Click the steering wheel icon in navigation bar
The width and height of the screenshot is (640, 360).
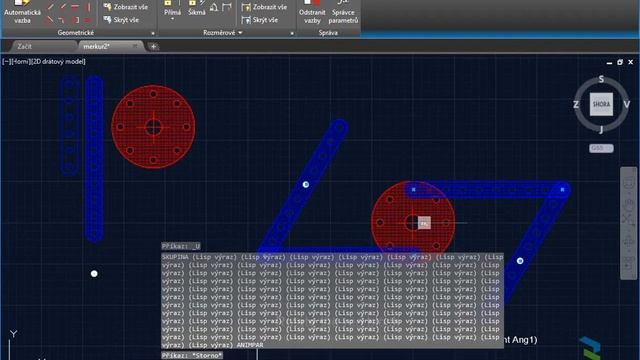coord(629,182)
